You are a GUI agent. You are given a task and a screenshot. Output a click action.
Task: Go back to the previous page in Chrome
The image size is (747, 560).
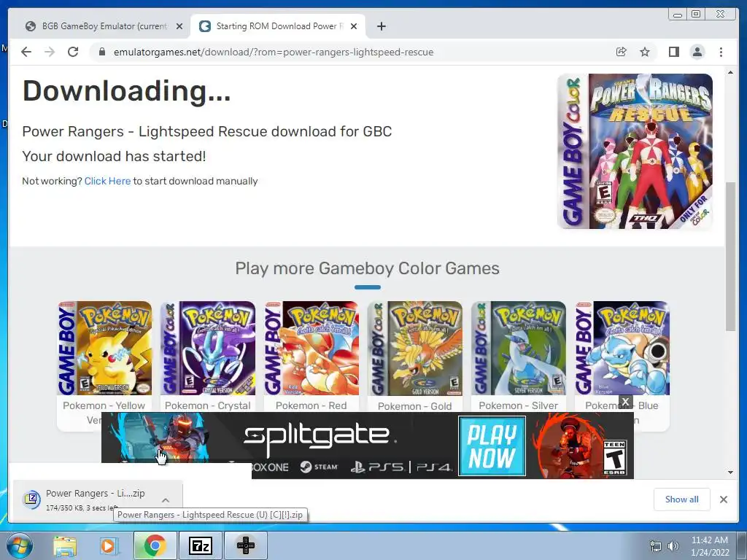coord(26,52)
